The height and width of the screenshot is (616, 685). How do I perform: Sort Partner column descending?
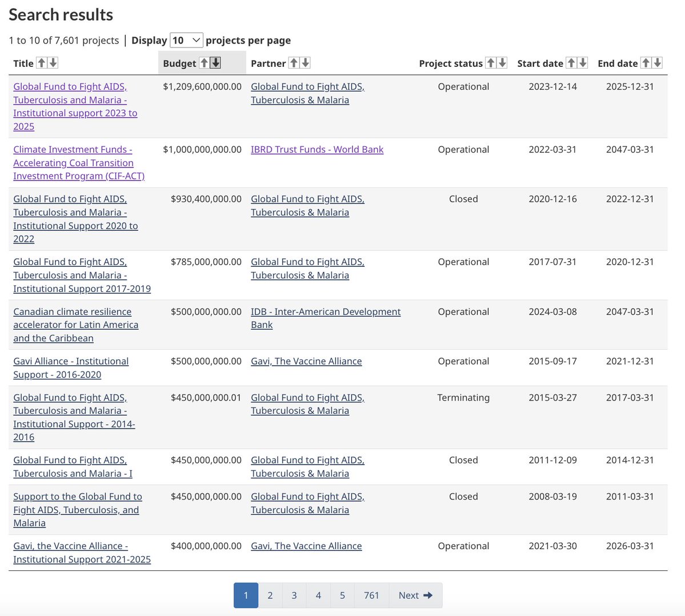pos(306,63)
